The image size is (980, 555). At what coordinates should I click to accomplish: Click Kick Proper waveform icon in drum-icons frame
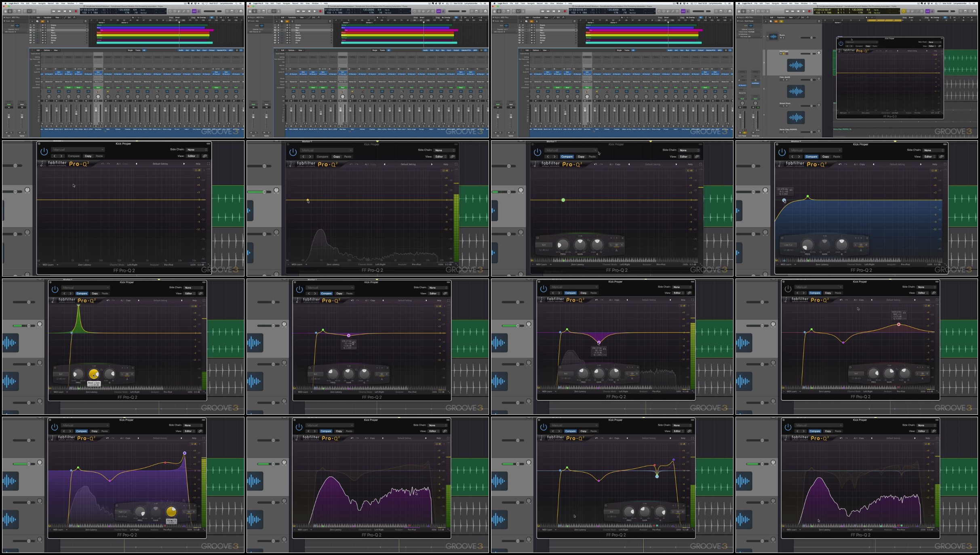[x=796, y=65]
